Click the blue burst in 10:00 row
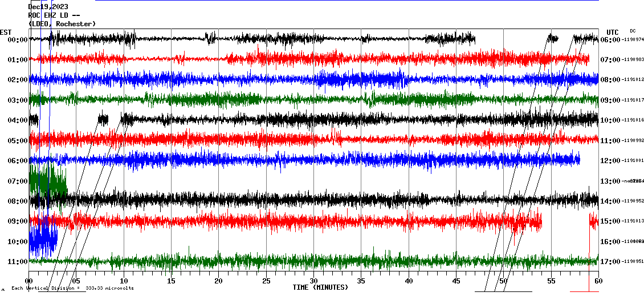This screenshot has width=644, height=296. point(43,240)
